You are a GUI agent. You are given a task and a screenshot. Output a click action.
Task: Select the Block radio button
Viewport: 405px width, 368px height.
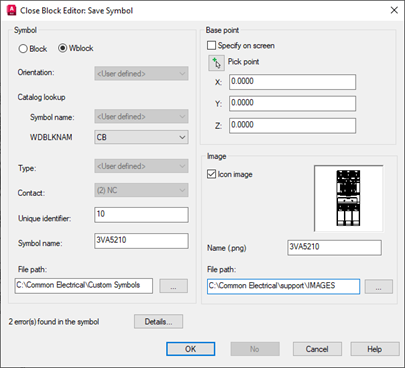click(23, 49)
